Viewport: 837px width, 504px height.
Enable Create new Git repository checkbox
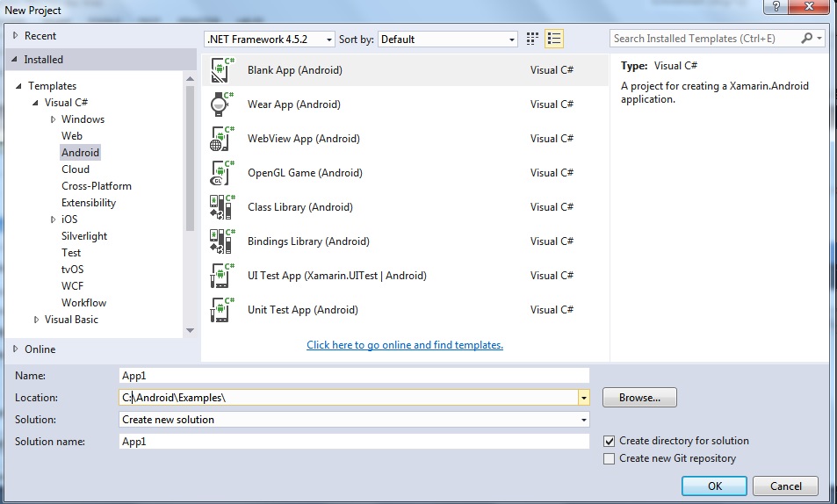point(609,458)
